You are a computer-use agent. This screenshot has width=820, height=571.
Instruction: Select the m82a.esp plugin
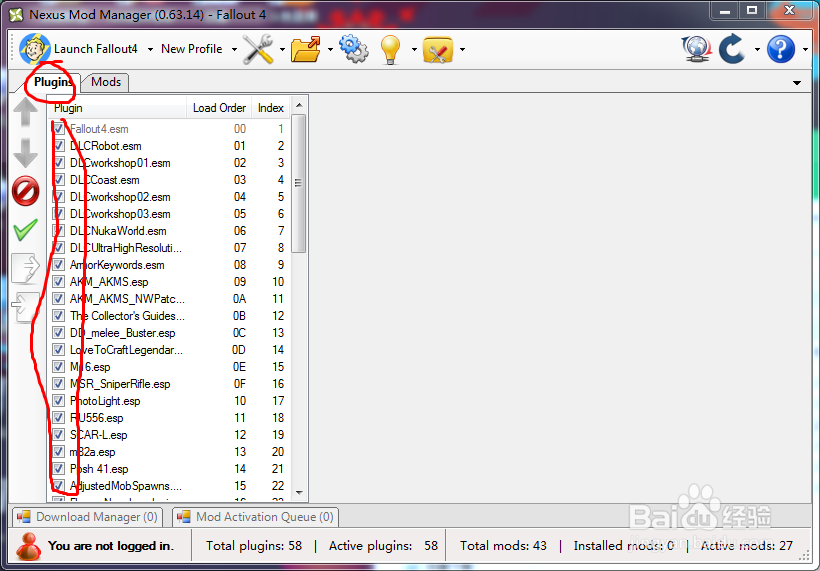point(93,452)
